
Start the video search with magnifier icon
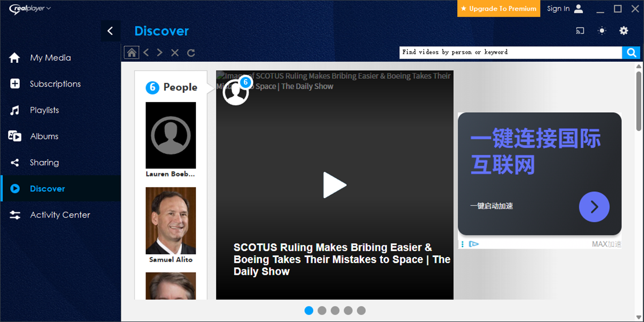coord(631,52)
